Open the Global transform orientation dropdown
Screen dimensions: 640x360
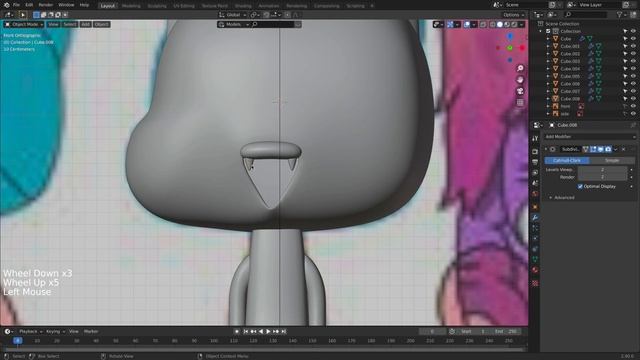[x=233, y=15]
